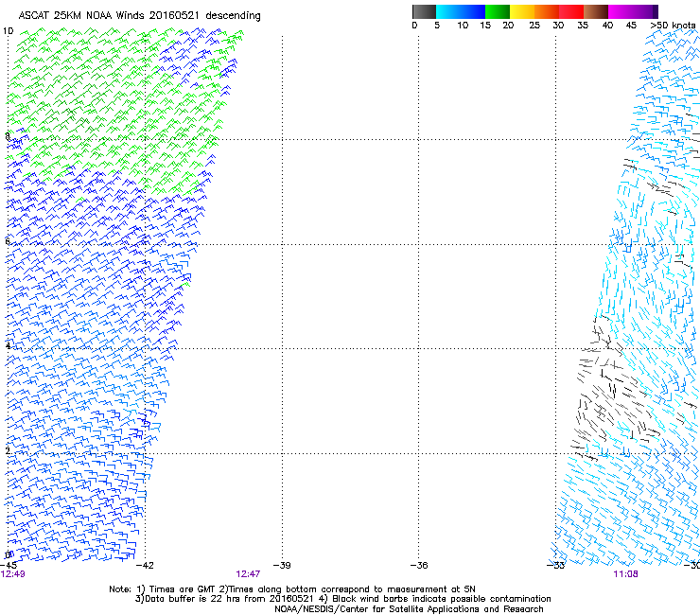Screen dimensions: 700x615
Task: Click longitude label -39
Action: 282,565
